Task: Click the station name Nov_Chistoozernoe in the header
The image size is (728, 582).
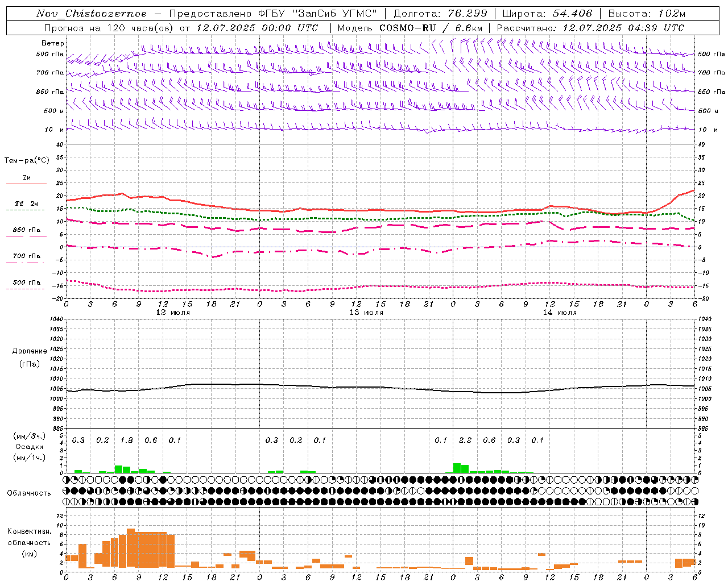Action: pos(92,14)
